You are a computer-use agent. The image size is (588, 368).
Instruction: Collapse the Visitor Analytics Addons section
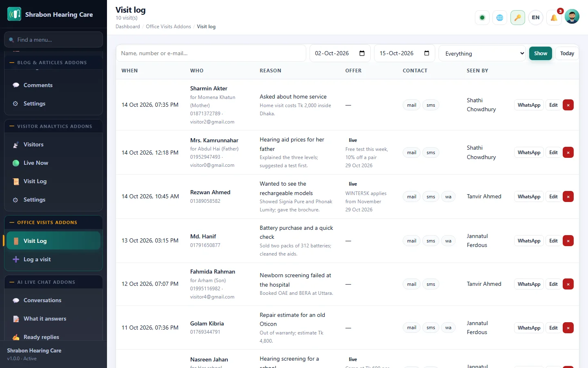coord(53,126)
